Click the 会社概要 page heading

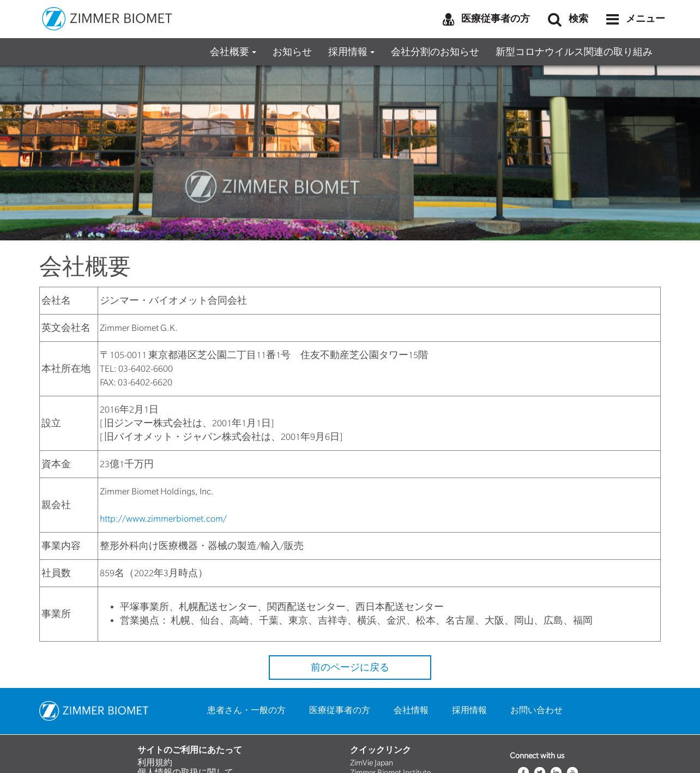85,267
